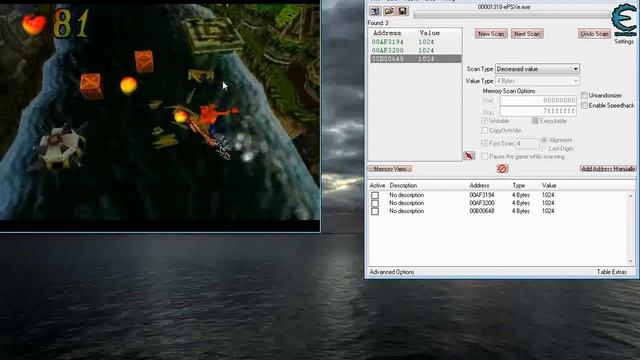Image resolution: width=640 pixels, height=360 pixels.
Task: Click the Next Scan button
Action: 527,34
